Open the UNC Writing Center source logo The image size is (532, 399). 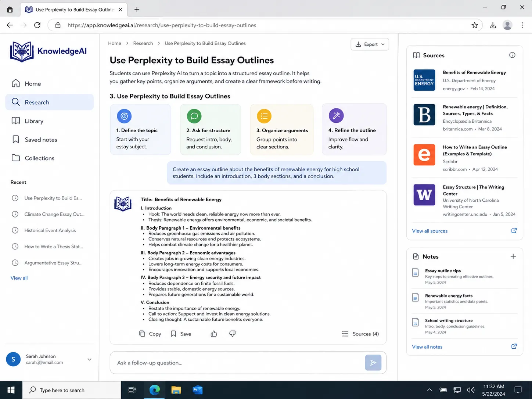pyautogui.click(x=424, y=195)
